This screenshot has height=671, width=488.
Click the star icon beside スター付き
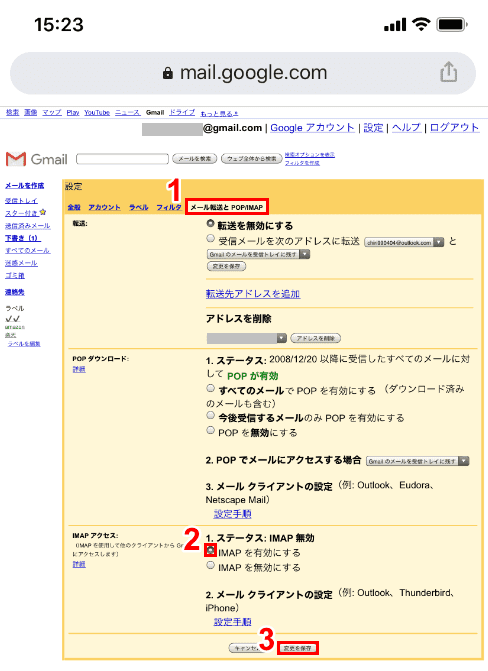coord(42,212)
